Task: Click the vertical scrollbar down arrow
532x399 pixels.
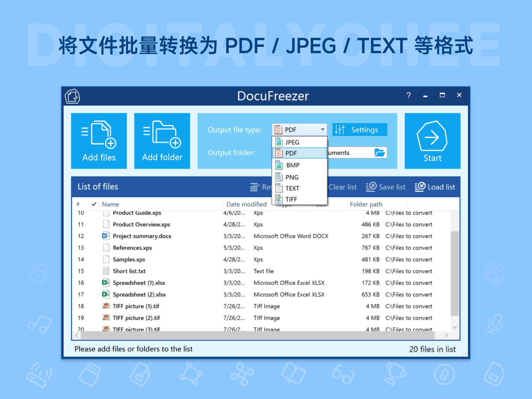Action: tap(455, 327)
